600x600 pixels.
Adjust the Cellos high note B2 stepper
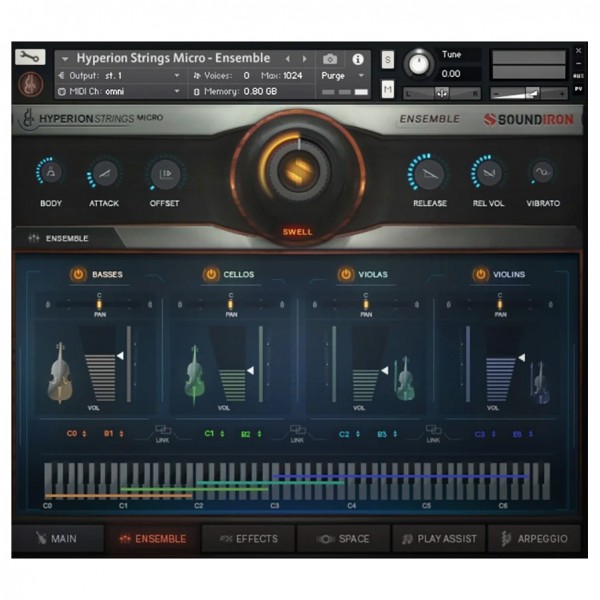259,434
